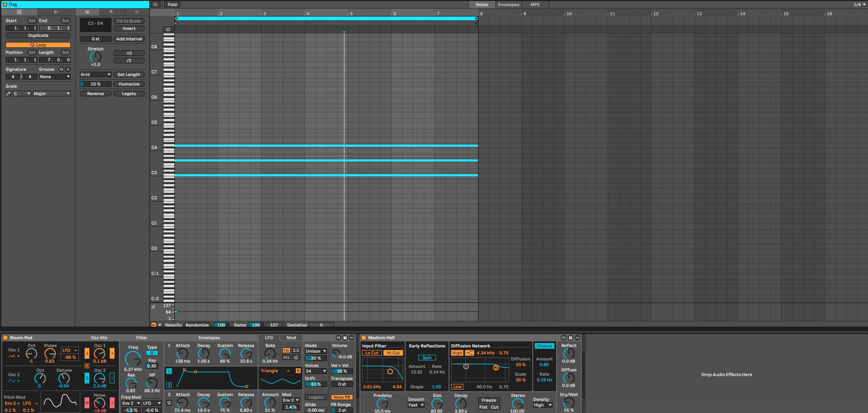Open the magnifier search icon above piano roll
The image size is (868, 413).
(x=155, y=5)
